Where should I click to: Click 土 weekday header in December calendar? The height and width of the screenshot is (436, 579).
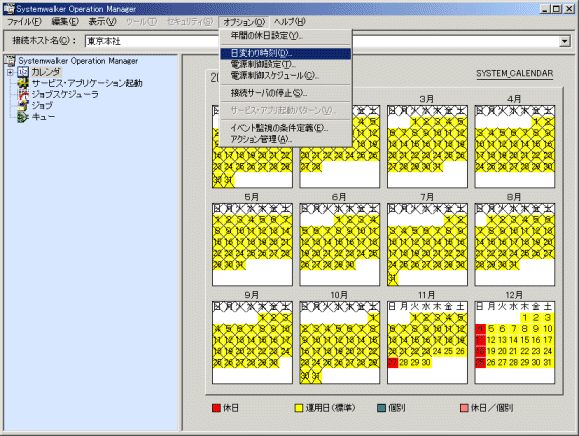(548, 306)
